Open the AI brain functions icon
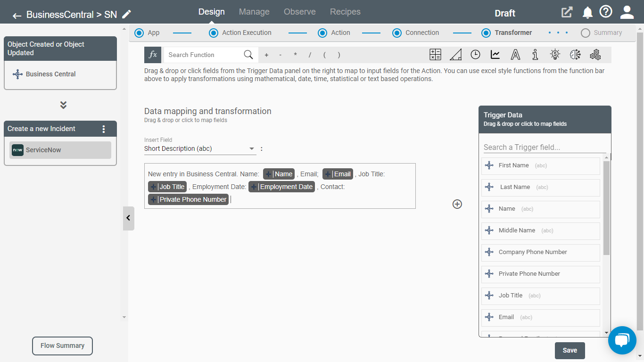Viewport: 644px width, 362px height. pos(575,55)
